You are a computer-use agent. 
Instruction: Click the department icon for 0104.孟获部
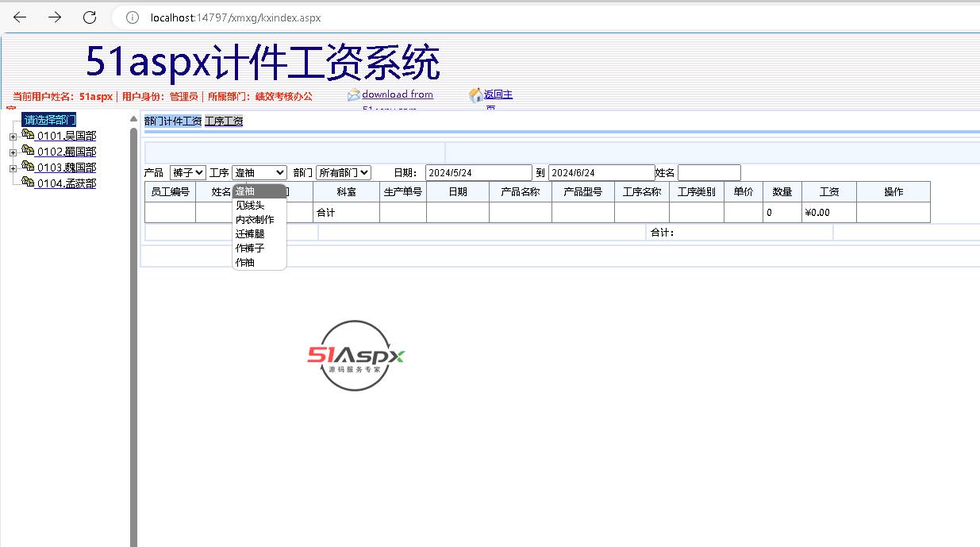coord(28,183)
